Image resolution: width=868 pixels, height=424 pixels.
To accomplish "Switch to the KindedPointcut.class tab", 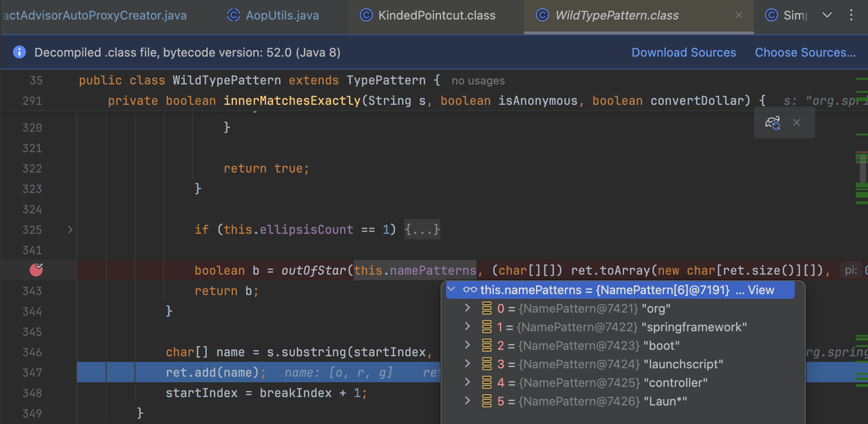I will coord(428,15).
